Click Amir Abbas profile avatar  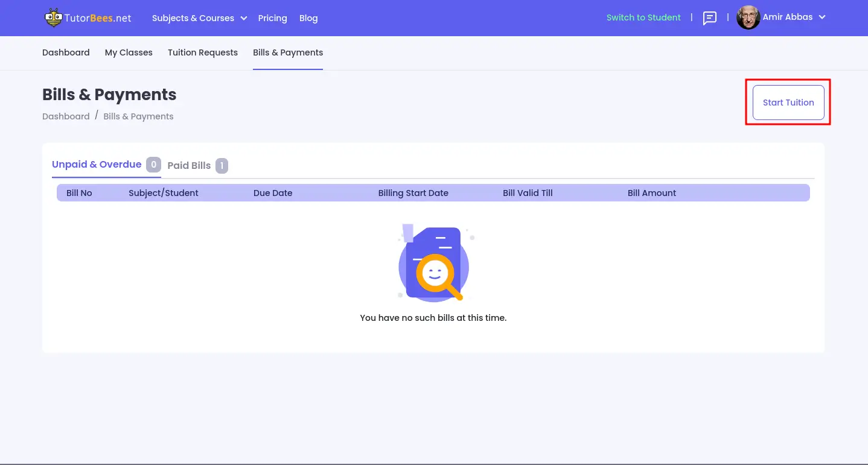(x=748, y=17)
